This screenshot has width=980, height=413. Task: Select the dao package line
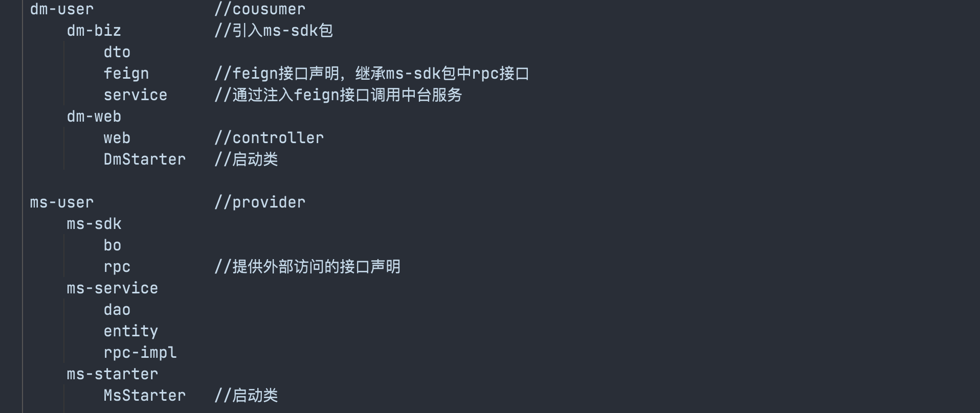117,310
